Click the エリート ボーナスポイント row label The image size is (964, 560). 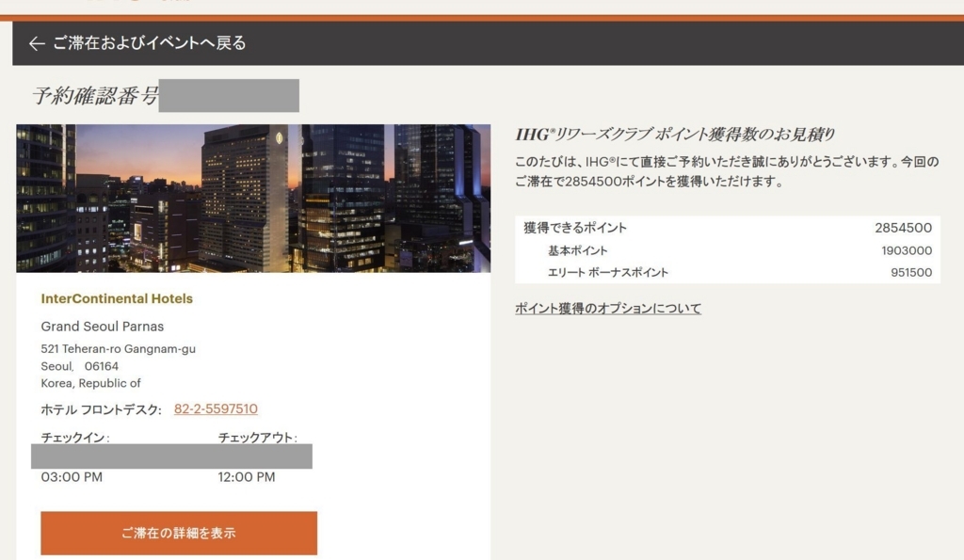(607, 273)
